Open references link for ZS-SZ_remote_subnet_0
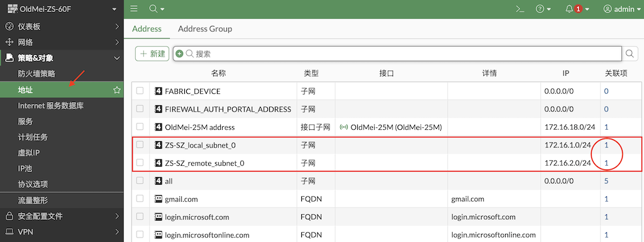Screen dimensions: 644x242 606,163
